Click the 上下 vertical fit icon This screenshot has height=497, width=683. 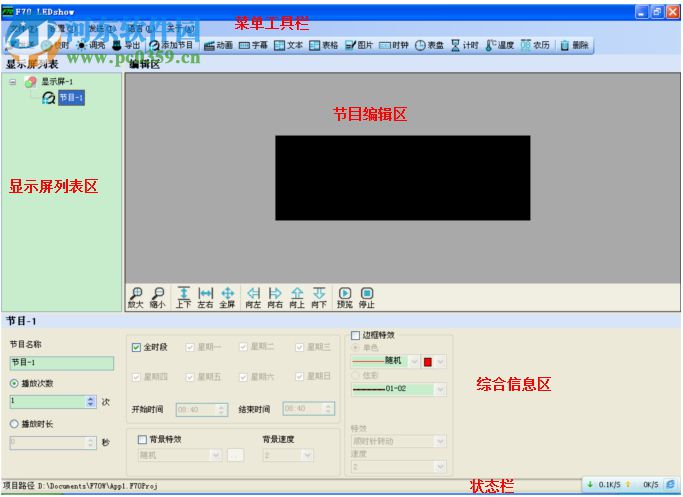(x=184, y=298)
